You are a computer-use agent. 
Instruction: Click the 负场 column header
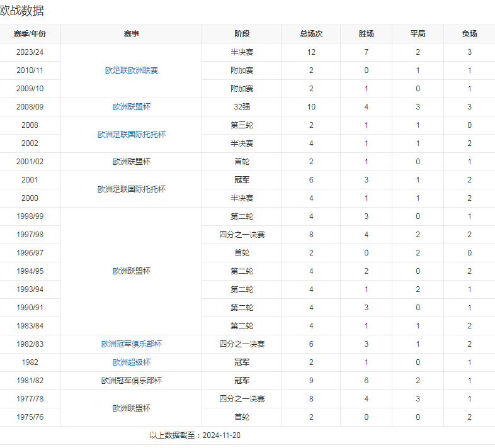coord(469,34)
